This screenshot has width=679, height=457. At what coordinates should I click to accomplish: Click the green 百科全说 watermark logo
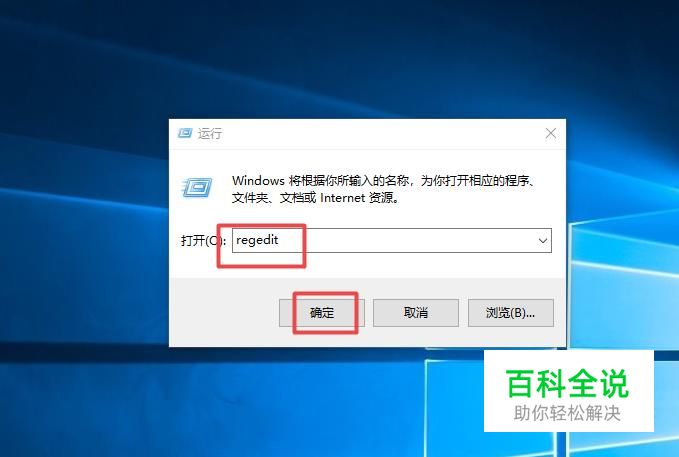567,384
